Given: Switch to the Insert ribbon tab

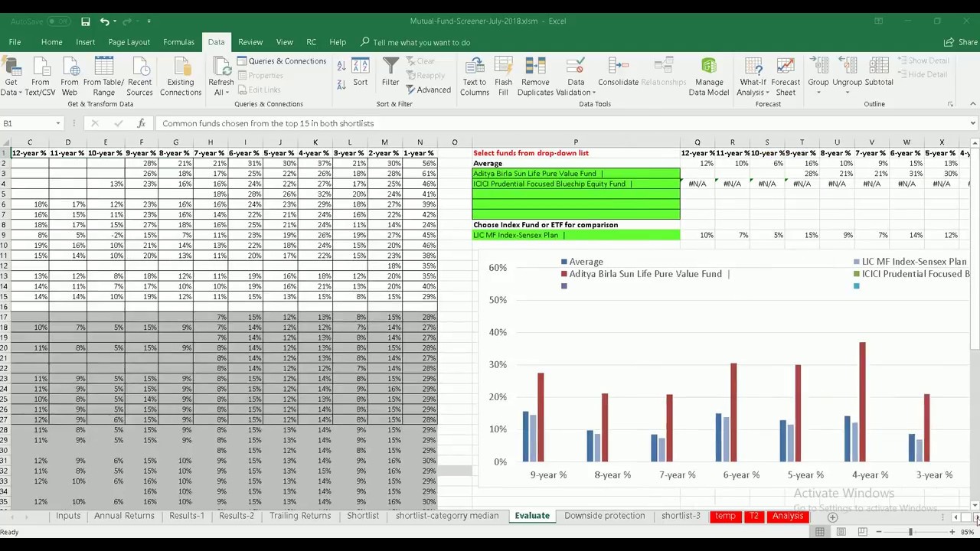Looking at the screenshot, I should 85,42.
